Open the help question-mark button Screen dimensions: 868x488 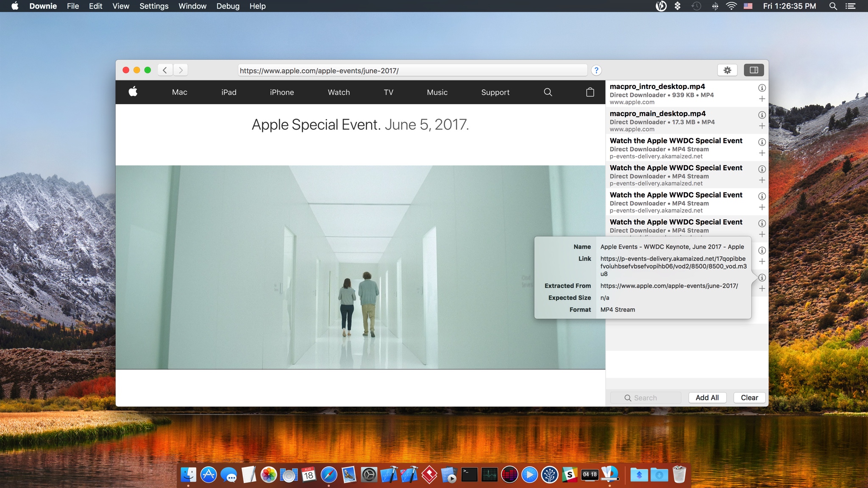596,70
